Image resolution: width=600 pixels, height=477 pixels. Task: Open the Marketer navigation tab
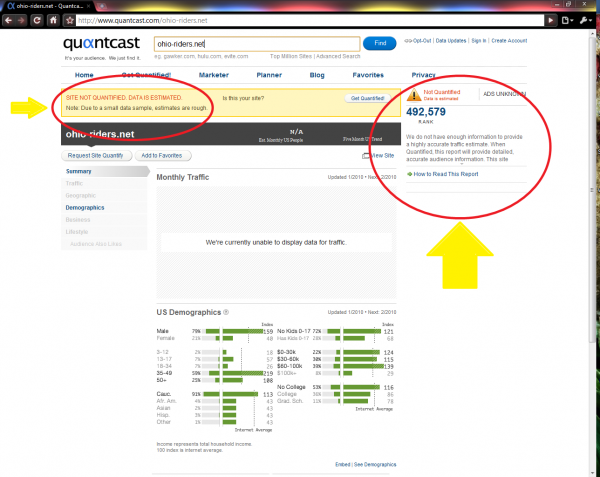(213, 74)
